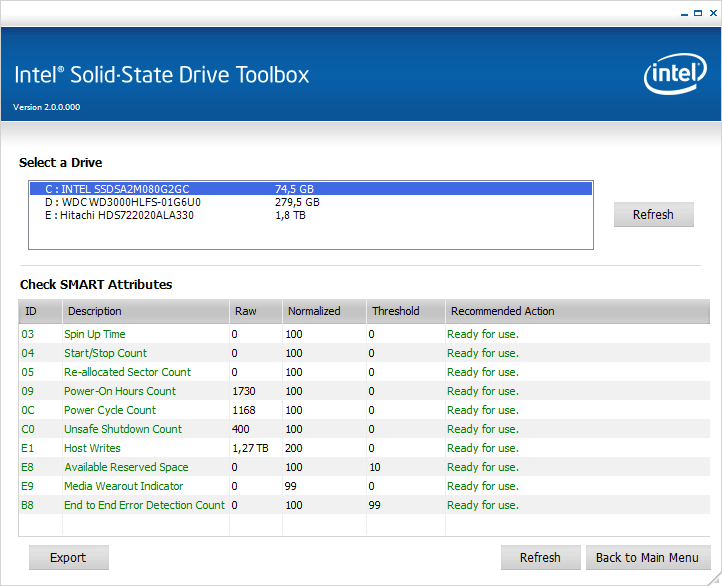
Task: Click the window resize grip corner
Action: (716, 580)
